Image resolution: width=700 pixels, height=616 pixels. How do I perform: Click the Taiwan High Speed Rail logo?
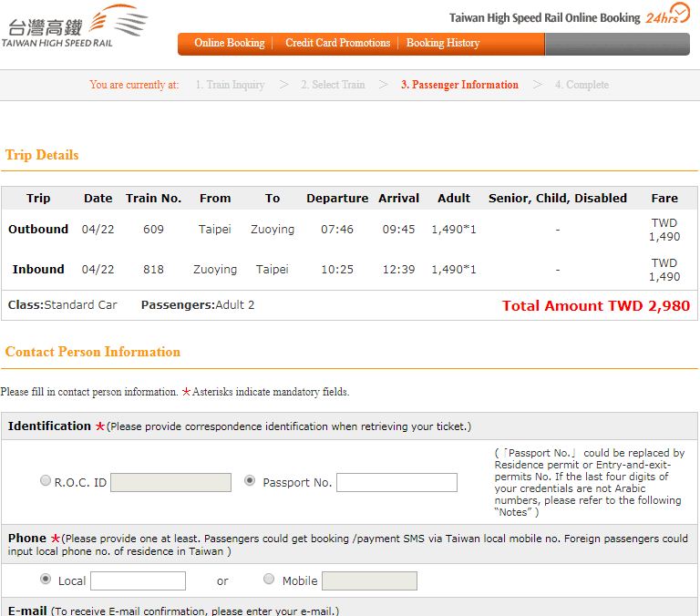pyautogui.click(x=75, y=26)
